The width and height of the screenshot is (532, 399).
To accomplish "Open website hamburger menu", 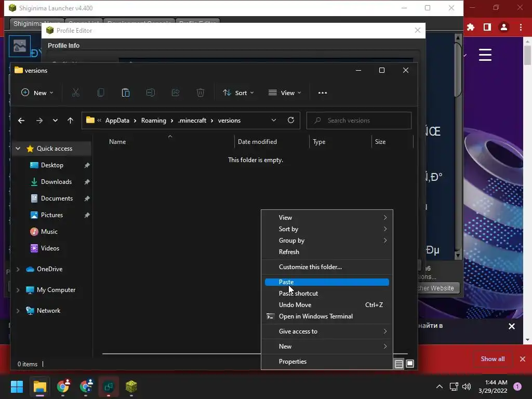I will [485, 55].
